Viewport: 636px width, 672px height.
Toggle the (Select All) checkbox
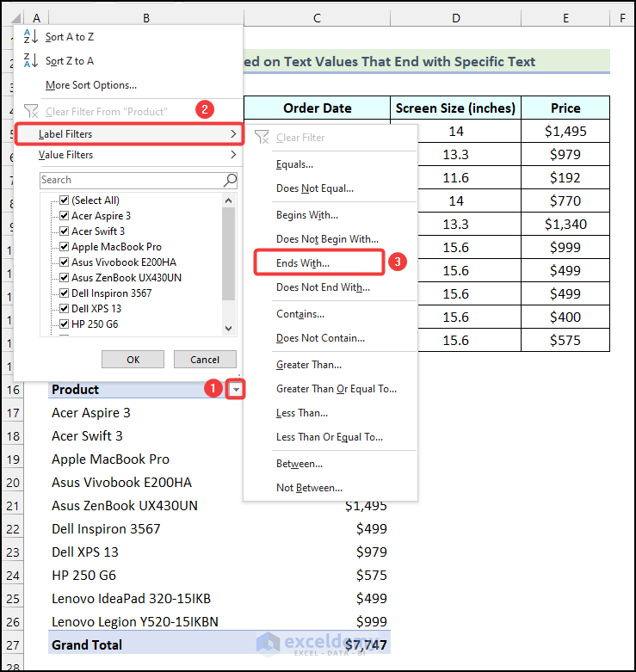point(65,200)
